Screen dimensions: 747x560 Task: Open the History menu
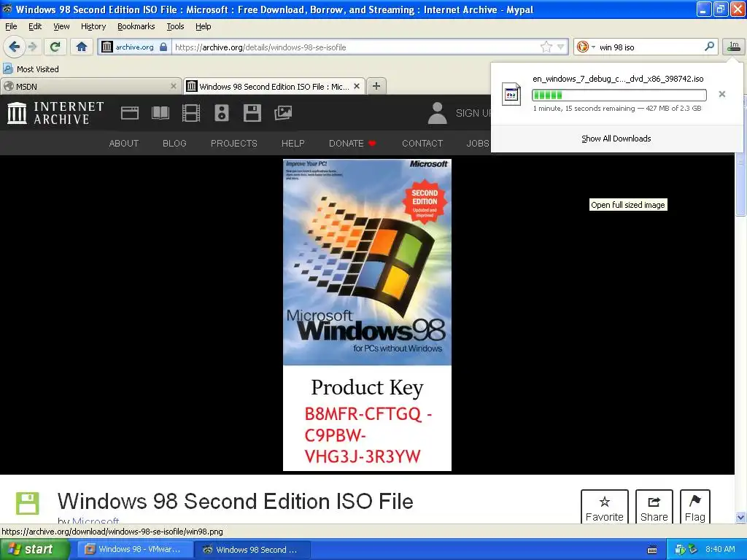point(93,26)
